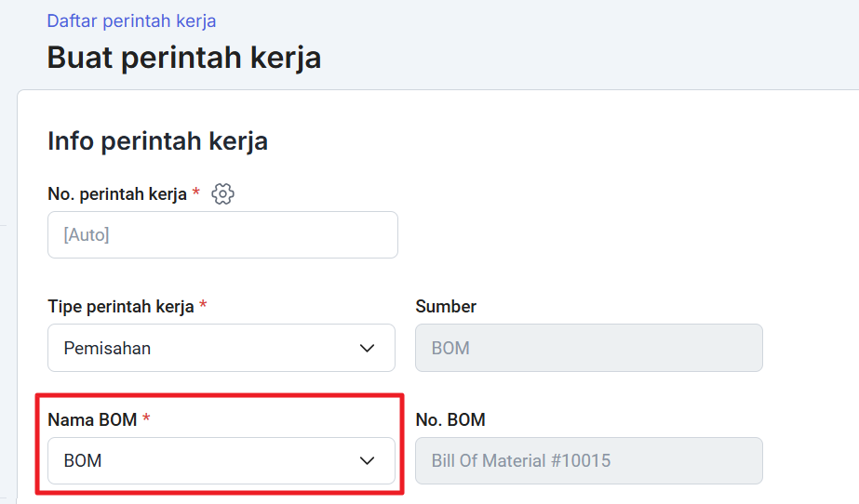Viewport: 859px width, 504px height.
Task: Click the red asterisk beside Nama BOM
Action: click(146, 418)
